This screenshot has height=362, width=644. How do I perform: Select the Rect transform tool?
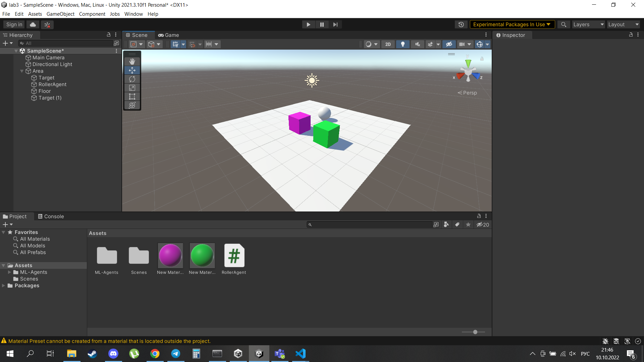point(132,97)
